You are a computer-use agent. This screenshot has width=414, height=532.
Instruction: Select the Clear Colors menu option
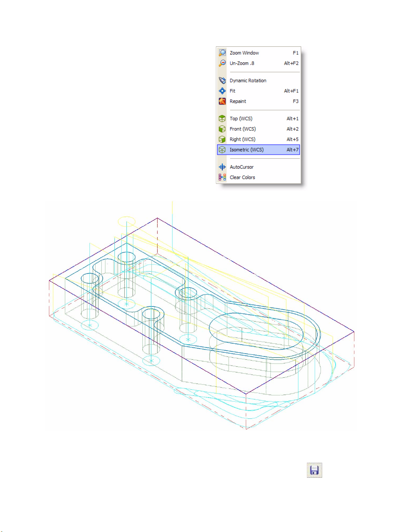242,177
